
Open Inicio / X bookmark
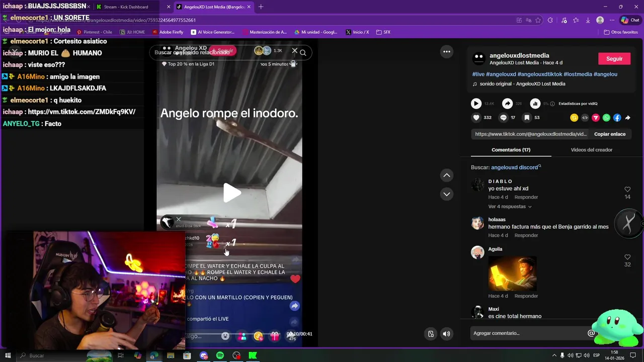[357, 32]
